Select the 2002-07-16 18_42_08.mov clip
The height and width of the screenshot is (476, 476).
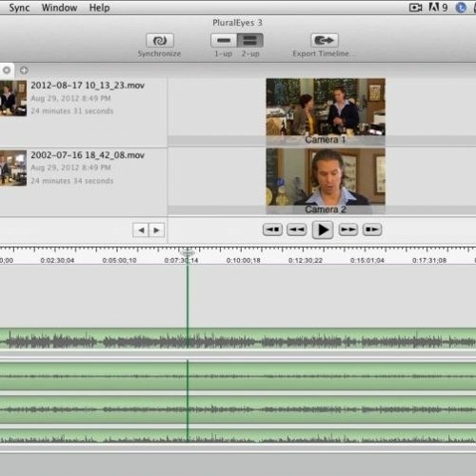point(83,182)
